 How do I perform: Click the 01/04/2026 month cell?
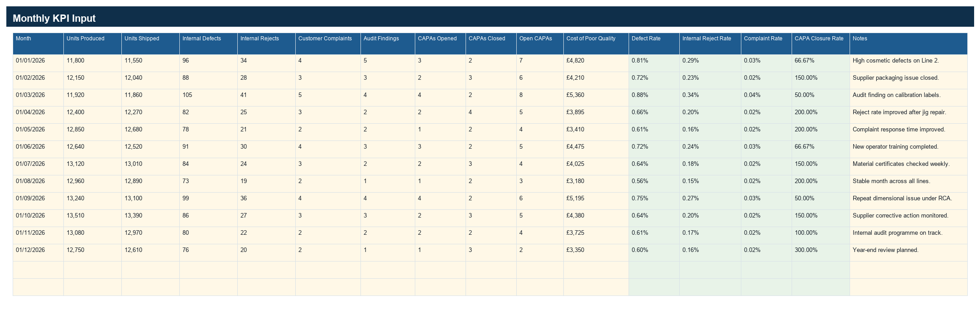pyautogui.click(x=38, y=115)
